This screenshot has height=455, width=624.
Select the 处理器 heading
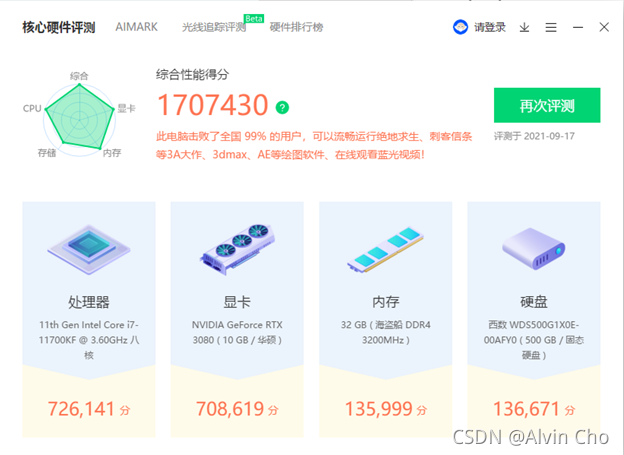point(89,302)
